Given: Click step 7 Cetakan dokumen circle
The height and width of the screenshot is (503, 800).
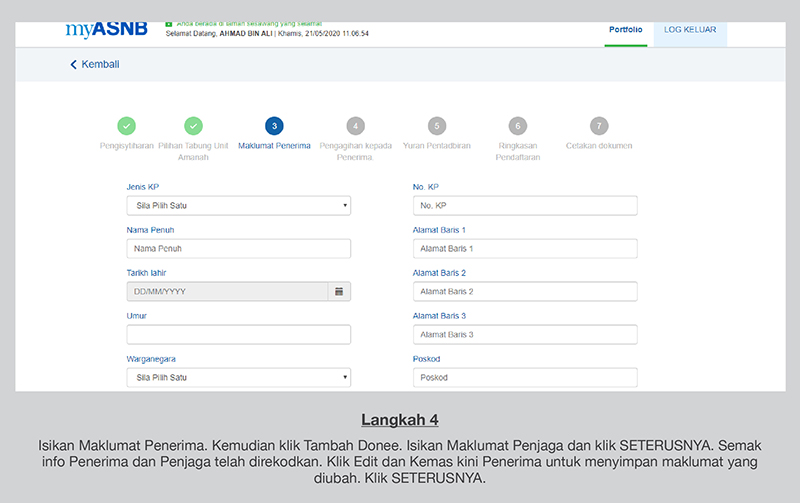Looking at the screenshot, I should [598, 126].
